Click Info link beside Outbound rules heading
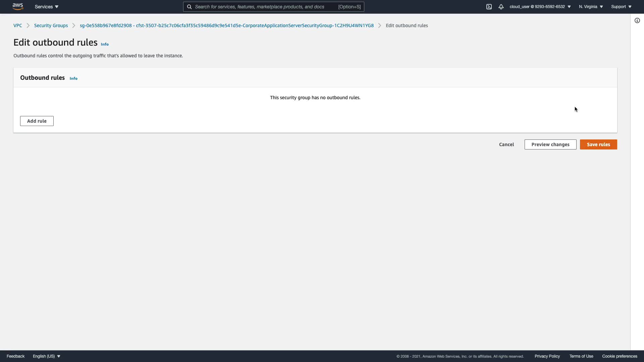Viewport: 644px width, 362px height. 73,78
